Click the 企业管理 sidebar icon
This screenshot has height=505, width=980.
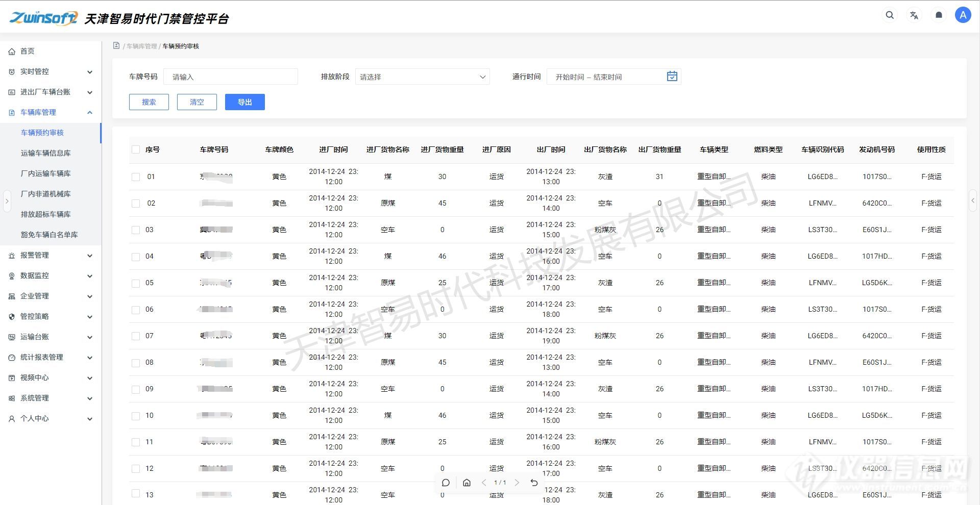point(12,296)
